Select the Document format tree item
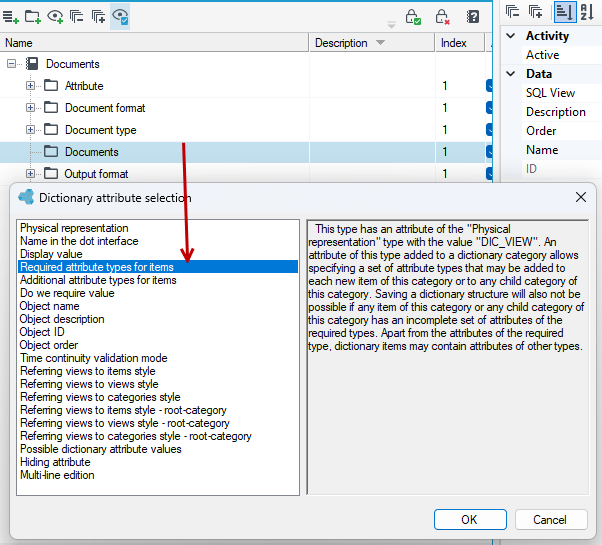 (105, 108)
